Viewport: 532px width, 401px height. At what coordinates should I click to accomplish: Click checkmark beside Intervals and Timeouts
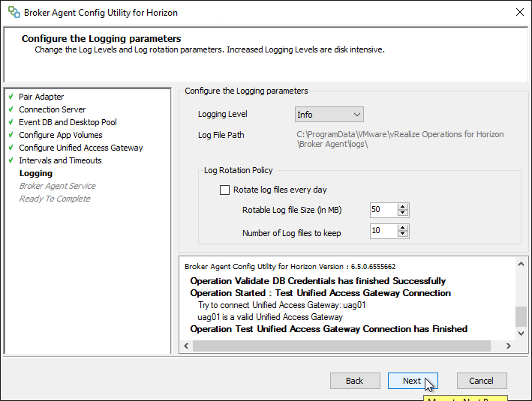(x=11, y=160)
